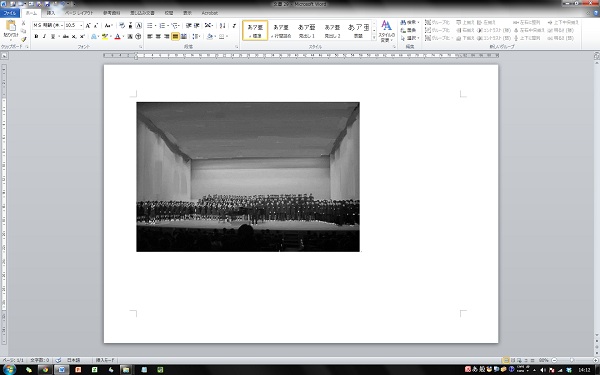The image size is (600, 375).
Task: Expand the Styles gallery list
Action: click(x=374, y=38)
